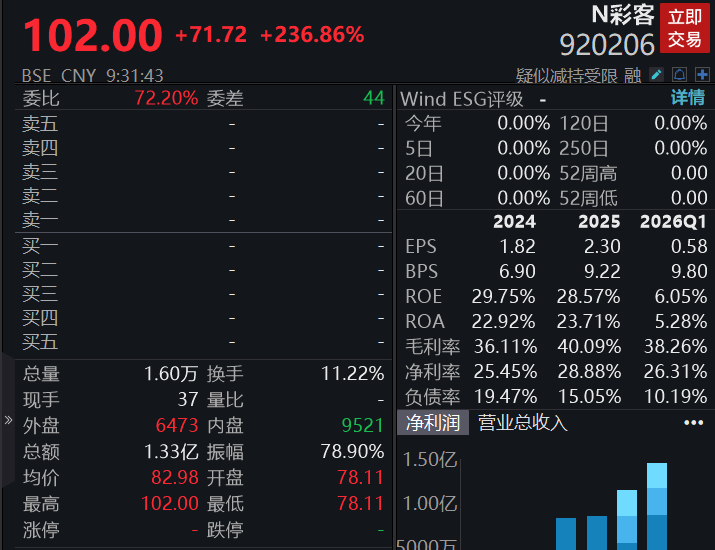Click the 250日 performance label
The height and width of the screenshot is (550, 715).
(x=584, y=149)
